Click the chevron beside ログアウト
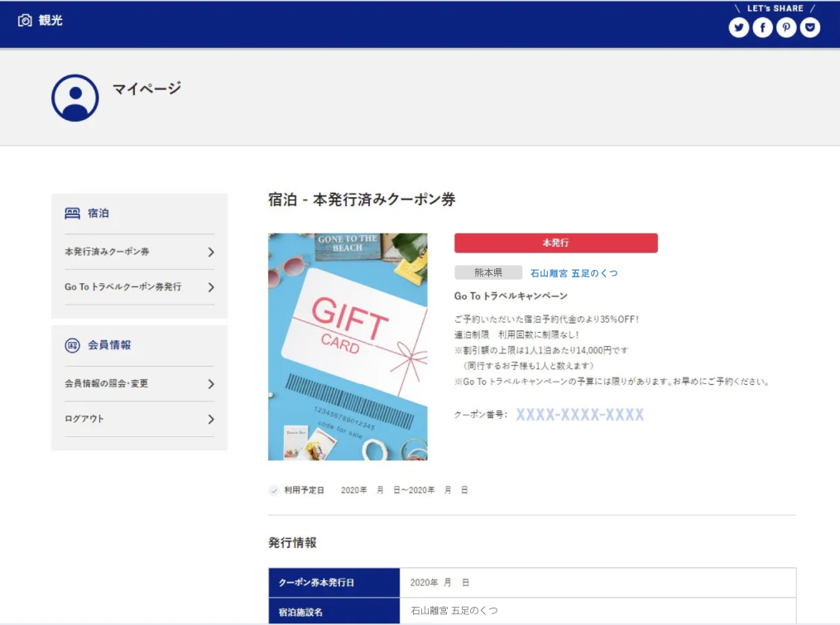Screen dimensions: 840x625 point(211,419)
